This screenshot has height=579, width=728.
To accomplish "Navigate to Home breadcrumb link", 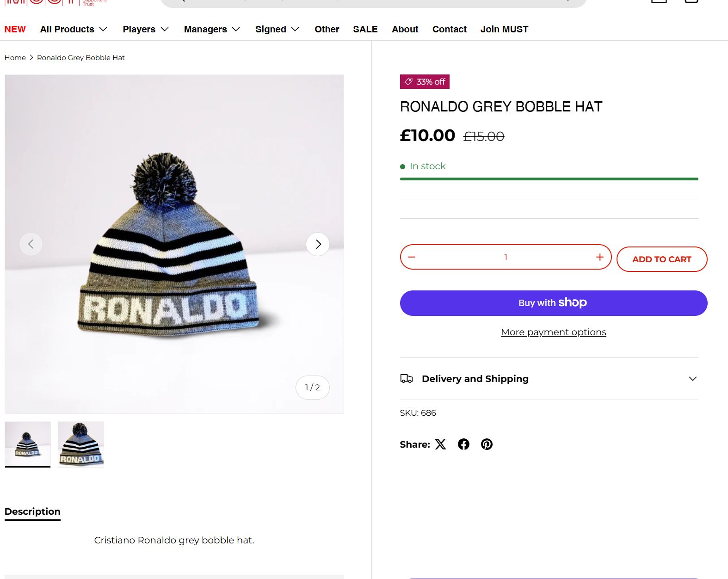I will (15, 58).
